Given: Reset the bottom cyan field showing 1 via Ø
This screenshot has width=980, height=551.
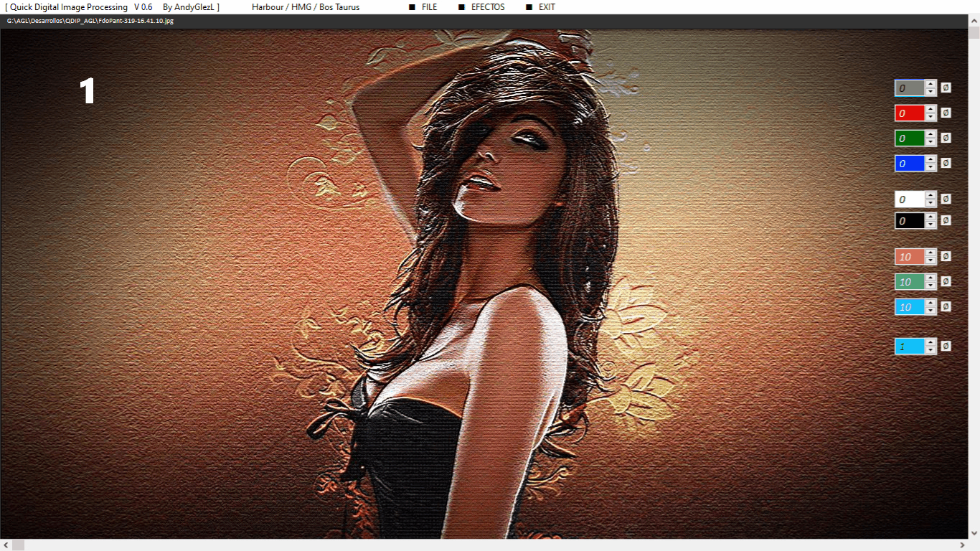Looking at the screenshot, I should click(946, 346).
